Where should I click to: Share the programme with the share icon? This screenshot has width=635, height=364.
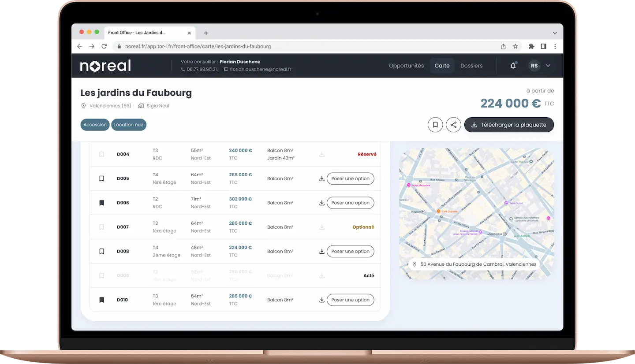click(x=453, y=125)
